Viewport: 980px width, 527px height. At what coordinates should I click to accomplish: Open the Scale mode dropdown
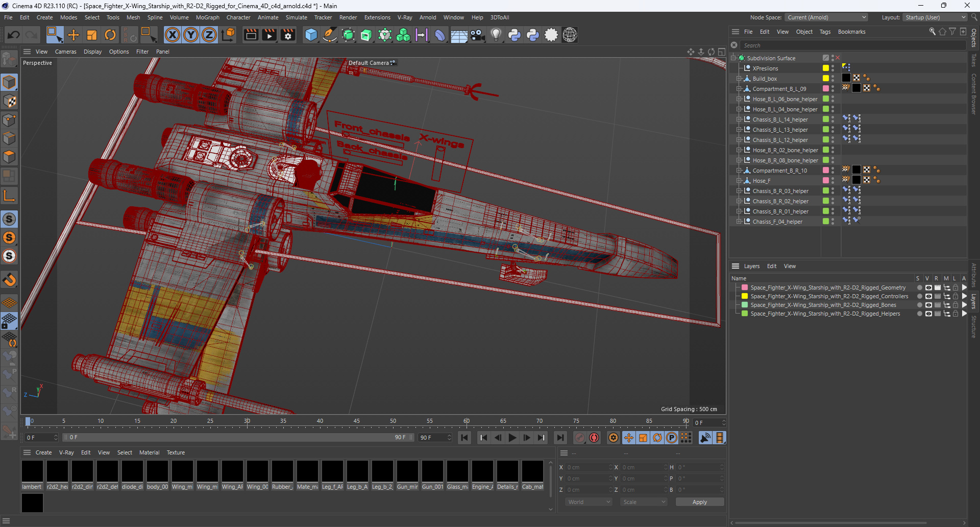tap(644, 502)
